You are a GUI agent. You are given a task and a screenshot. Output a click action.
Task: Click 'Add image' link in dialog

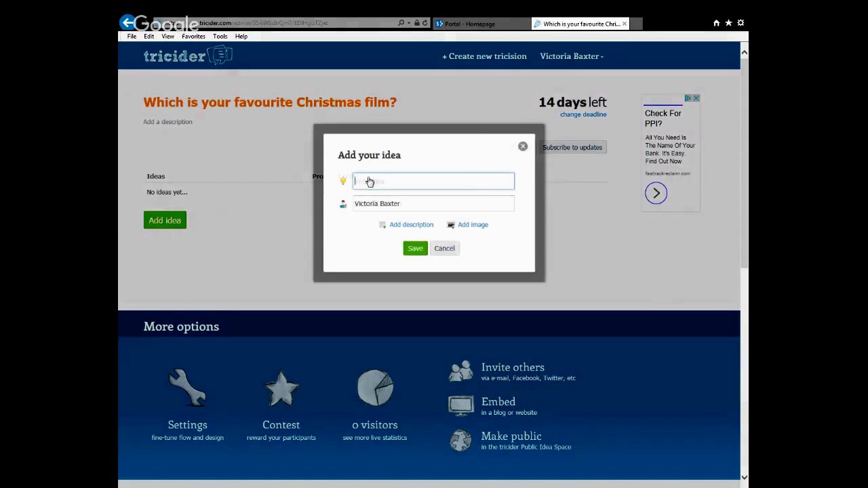tap(473, 225)
